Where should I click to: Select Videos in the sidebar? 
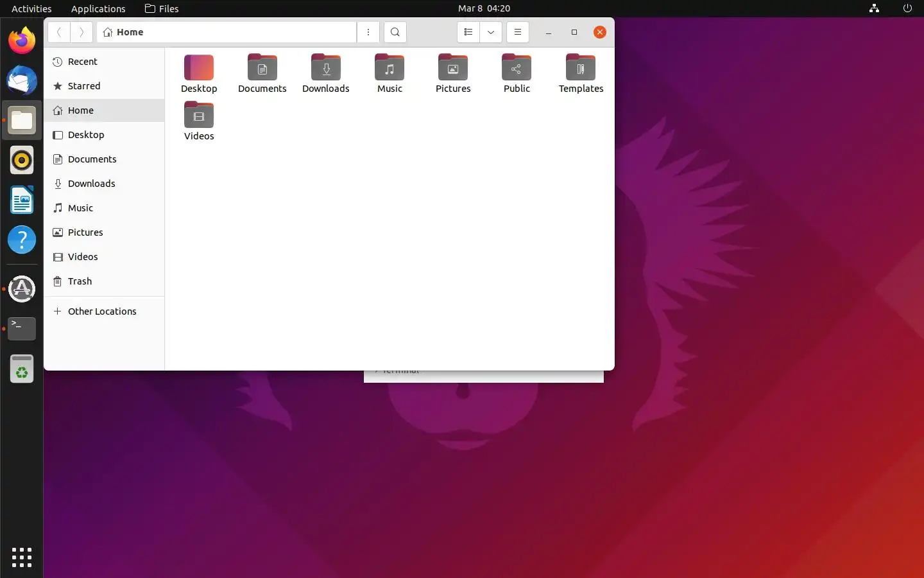(x=104, y=257)
